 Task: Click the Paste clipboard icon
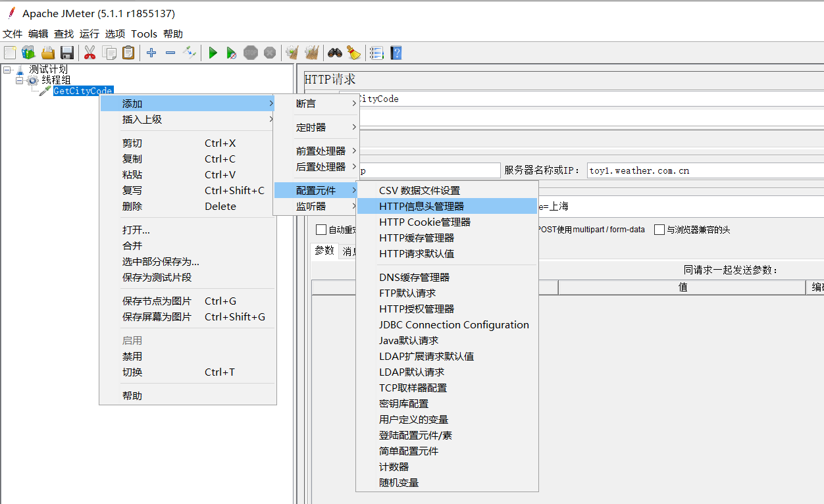[x=128, y=53]
